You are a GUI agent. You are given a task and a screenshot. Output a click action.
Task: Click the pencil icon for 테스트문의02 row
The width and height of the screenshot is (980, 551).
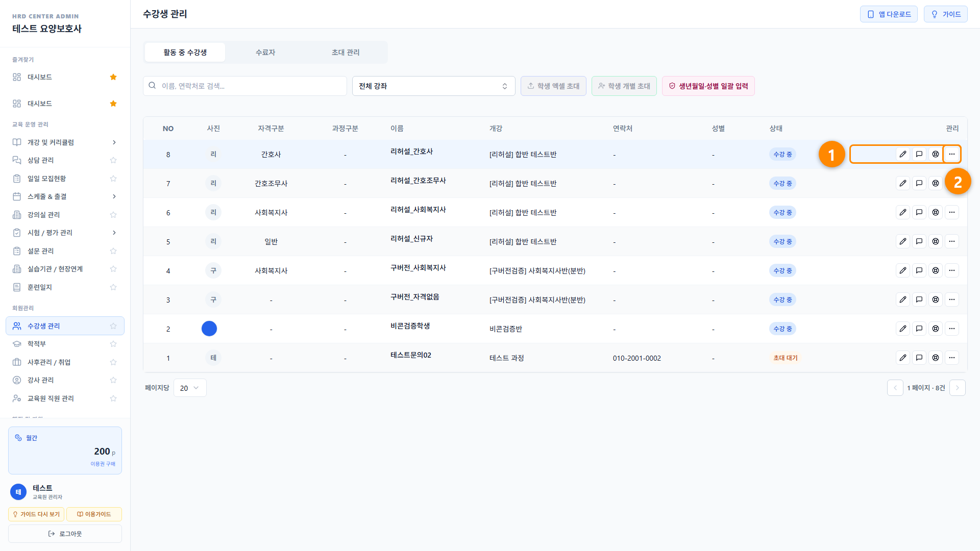903,358
